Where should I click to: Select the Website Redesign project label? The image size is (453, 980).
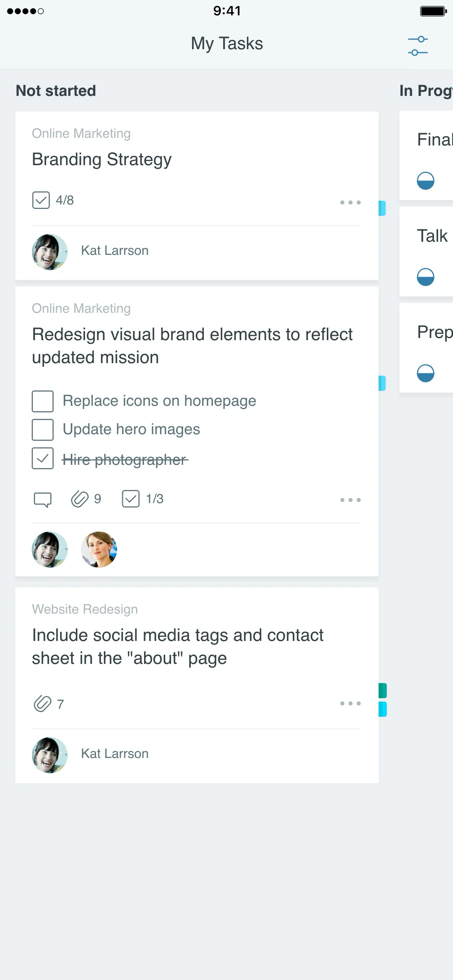85,610
